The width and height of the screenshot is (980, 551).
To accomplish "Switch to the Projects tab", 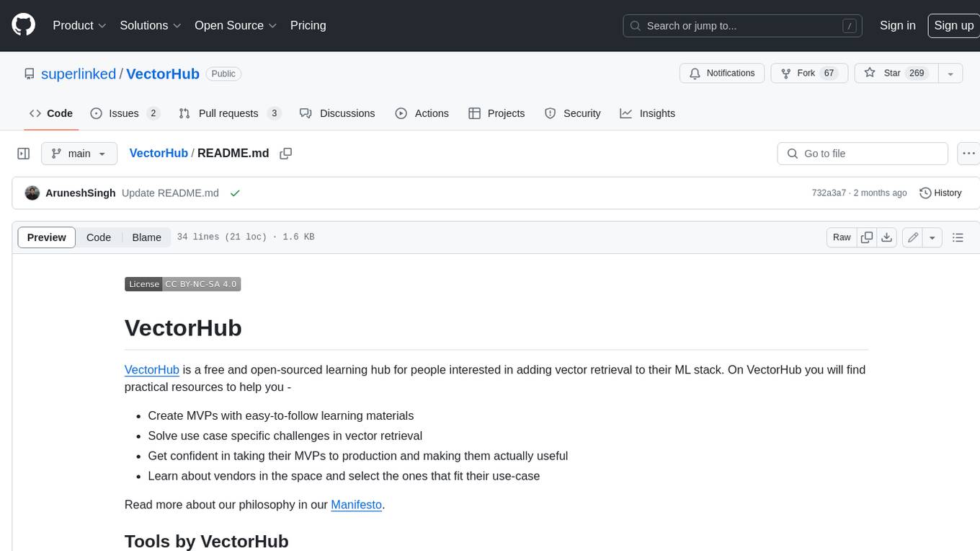I will point(496,113).
